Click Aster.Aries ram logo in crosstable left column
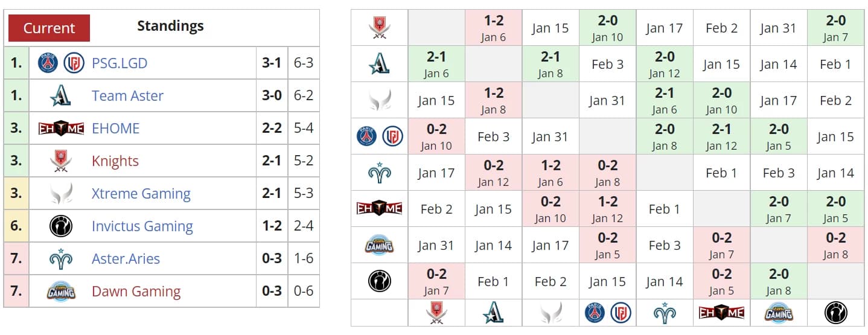 point(379,173)
